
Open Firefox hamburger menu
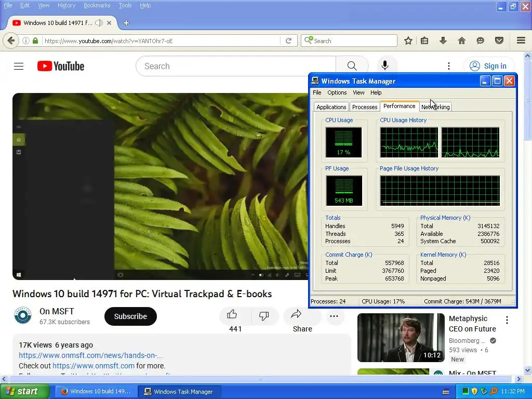[x=521, y=41]
